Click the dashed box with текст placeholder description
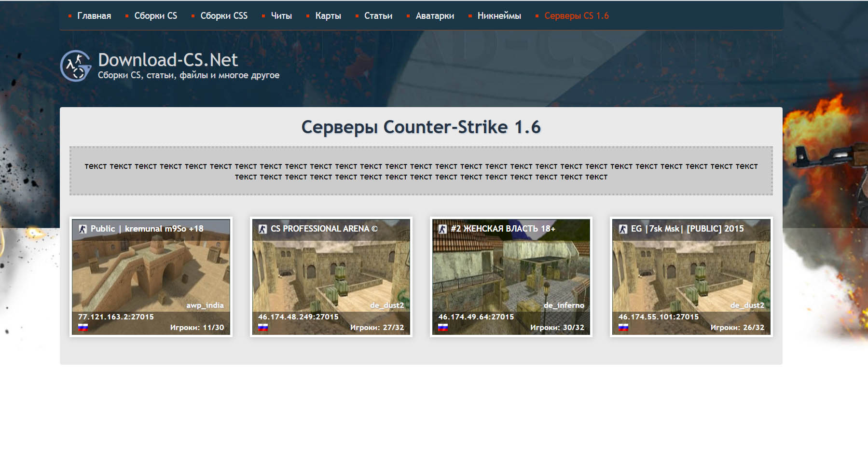Viewport: 868px width, 468px height. pyautogui.click(x=421, y=171)
